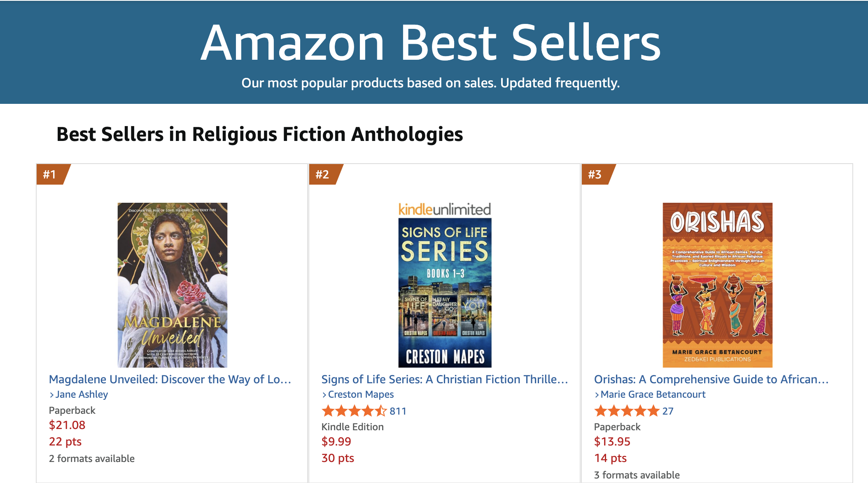Visit author Jane Ashley's page
The height and width of the screenshot is (483, 868).
pyautogui.click(x=82, y=394)
